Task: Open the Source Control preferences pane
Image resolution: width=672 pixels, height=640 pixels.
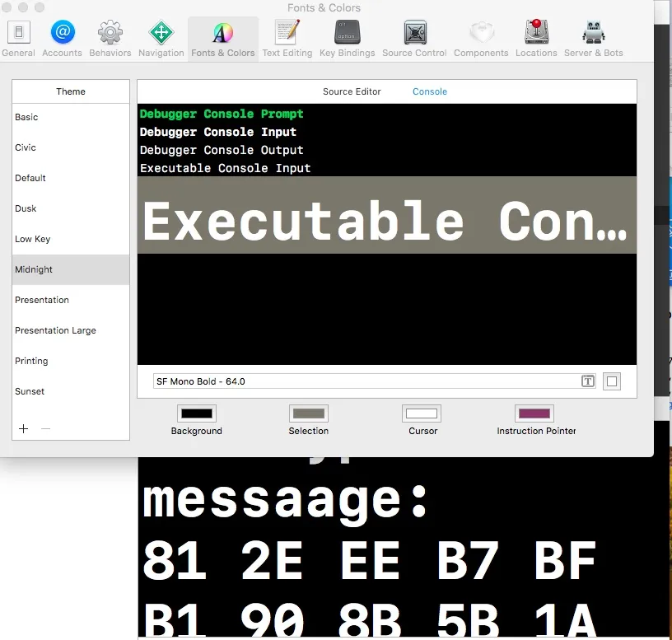Action: [414, 39]
